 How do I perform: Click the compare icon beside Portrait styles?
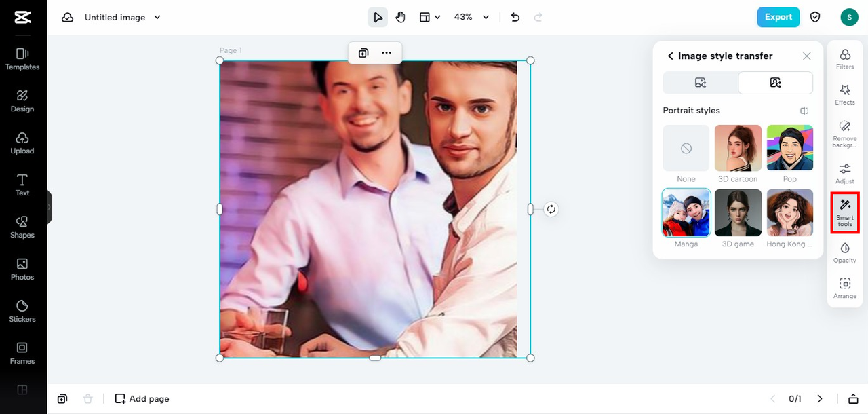tap(804, 111)
